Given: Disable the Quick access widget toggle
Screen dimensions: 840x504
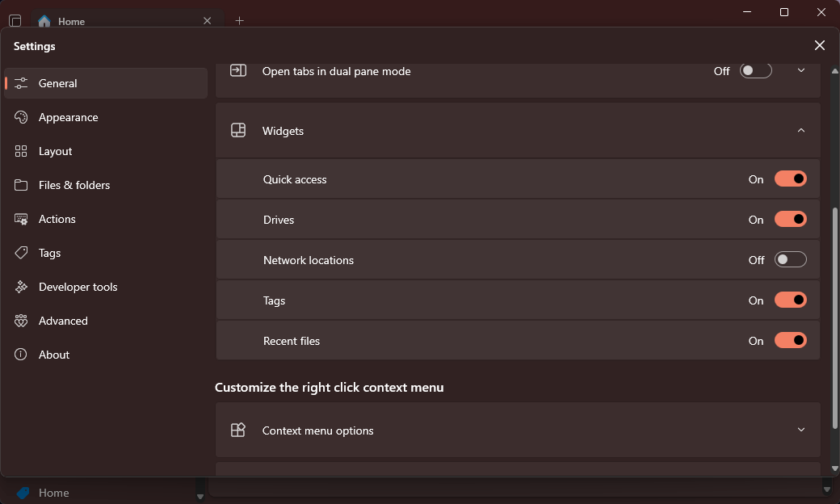Looking at the screenshot, I should pyautogui.click(x=790, y=179).
